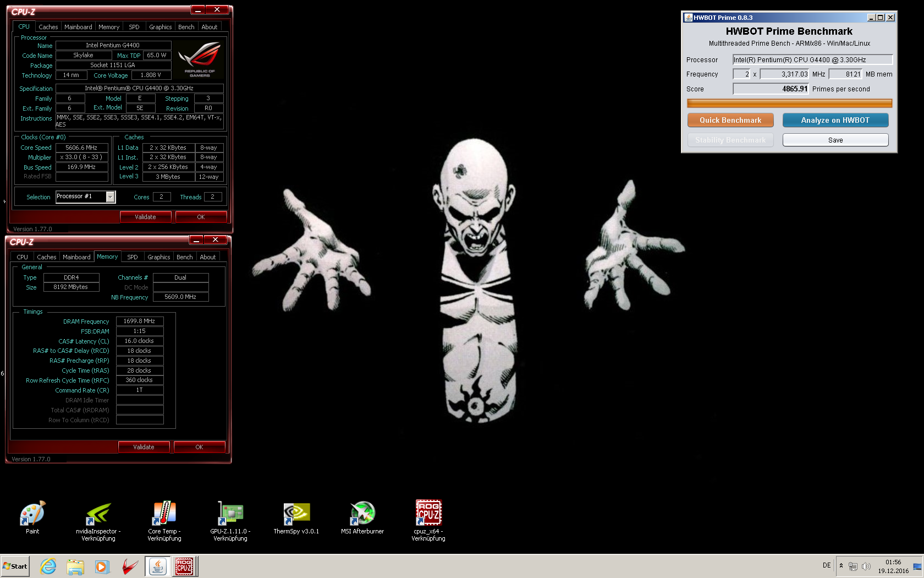Switch to the Java HWBOT taskbar item
Viewport: 924px width, 578px height.
click(x=158, y=566)
